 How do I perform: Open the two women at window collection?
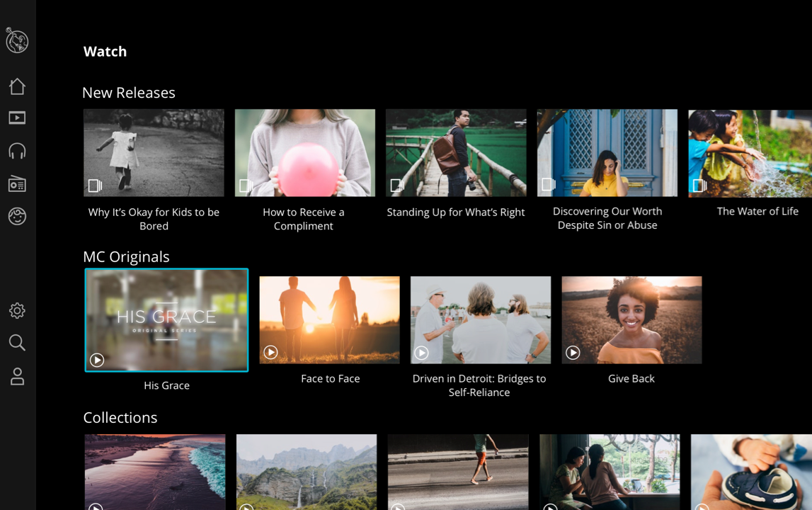pyautogui.click(x=610, y=472)
